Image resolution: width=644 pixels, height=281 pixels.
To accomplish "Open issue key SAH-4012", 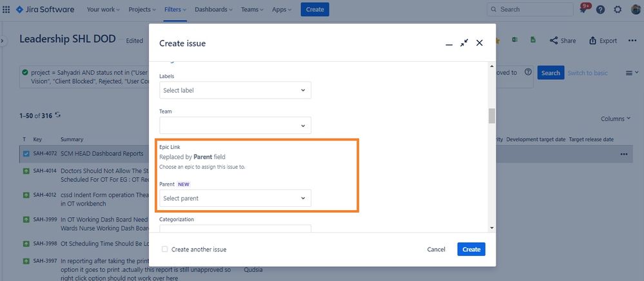I will tap(44, 195).
